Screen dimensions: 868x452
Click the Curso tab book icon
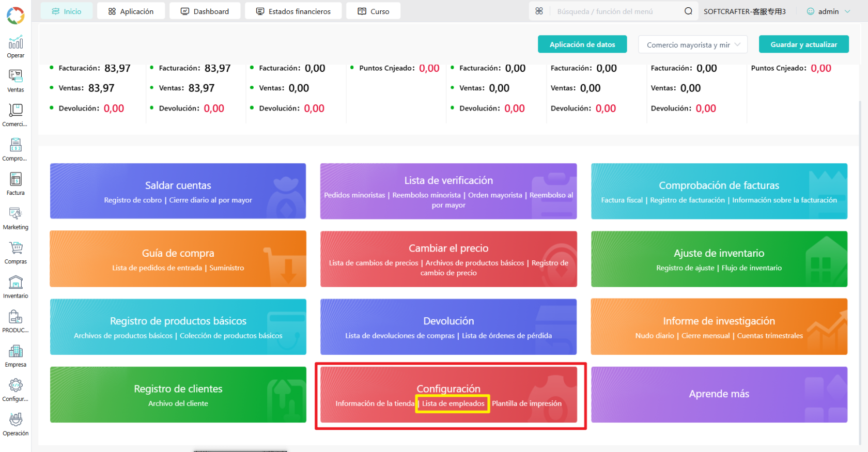click(362, 11)
